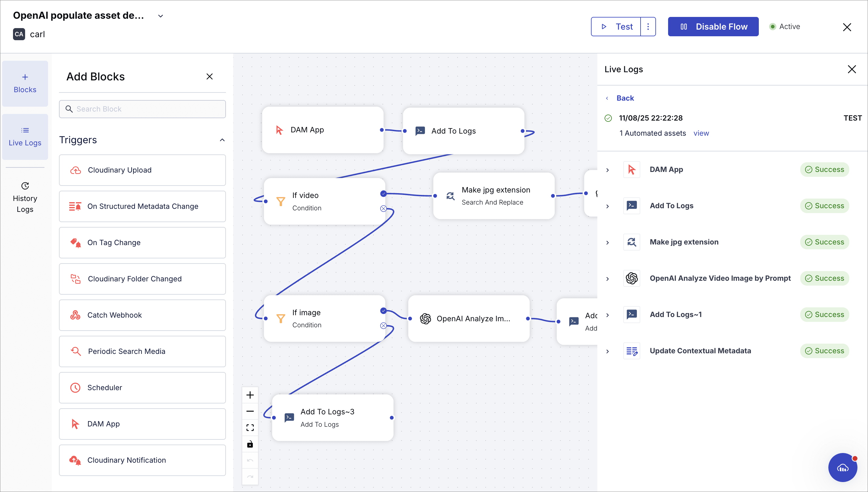The height and width of the screenshot is (492, 868).
Task: Click the Disable Flow button
Action: coord(713,26)
